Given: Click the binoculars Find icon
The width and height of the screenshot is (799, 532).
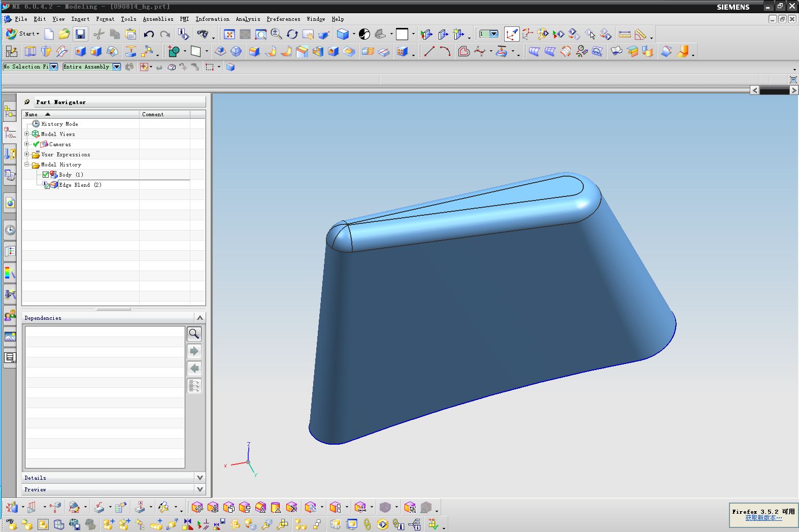Looking at the screenshot, I should (x=203, y=34).
